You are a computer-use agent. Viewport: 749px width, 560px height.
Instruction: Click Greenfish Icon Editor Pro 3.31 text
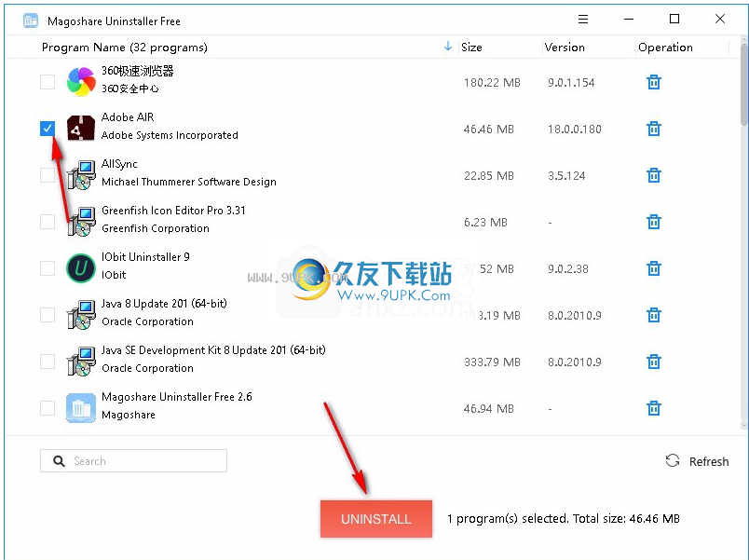click(173, 211)
